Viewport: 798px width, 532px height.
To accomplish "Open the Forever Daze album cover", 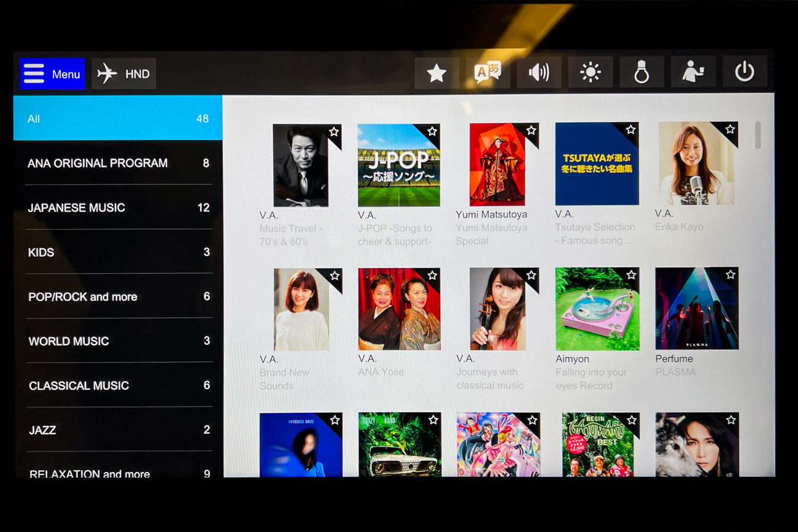I will (x=301, y=445).
